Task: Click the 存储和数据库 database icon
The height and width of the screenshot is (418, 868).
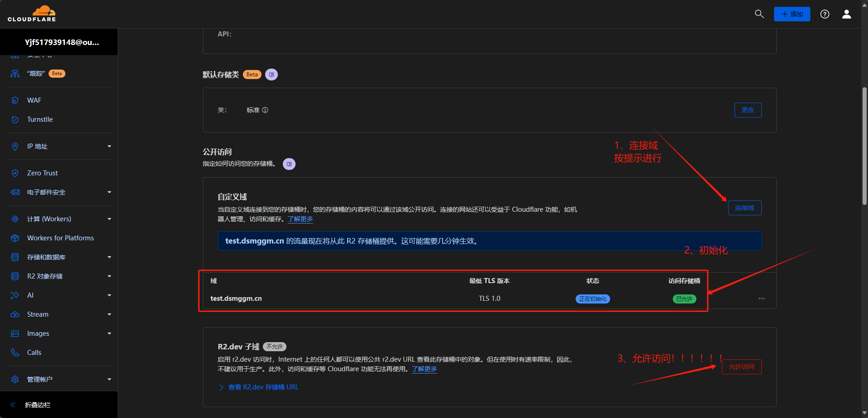Action: coord(15,257)
